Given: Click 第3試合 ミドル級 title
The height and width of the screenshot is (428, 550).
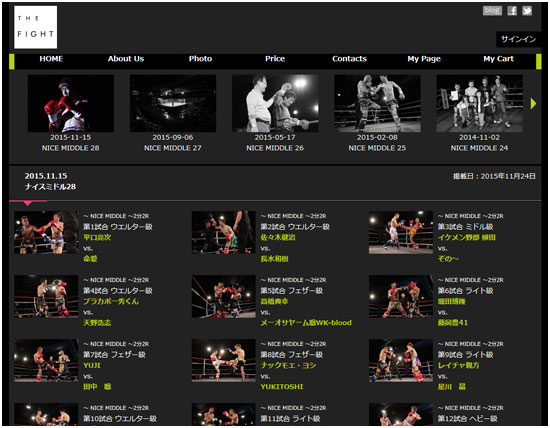Looking at the screenshot, I should (x=465, y=227).
